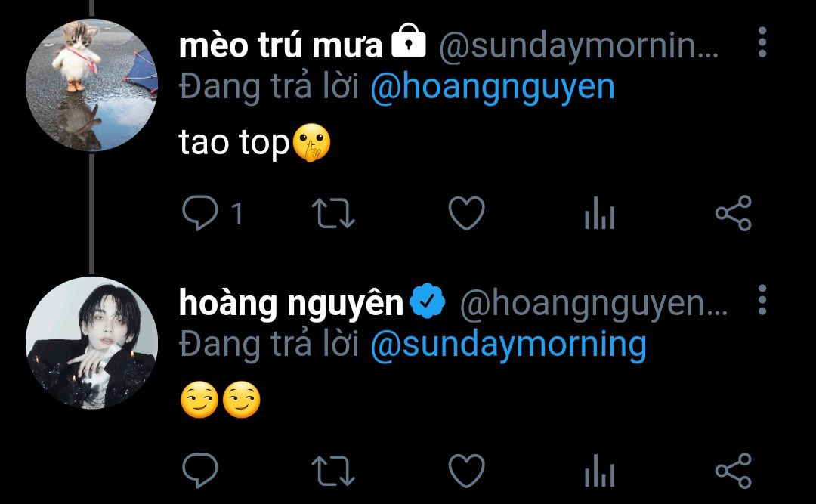This screenshot has width=816, height=504.
Task: Like the "tao top" tweet
Action: click(x=466, y=214)
